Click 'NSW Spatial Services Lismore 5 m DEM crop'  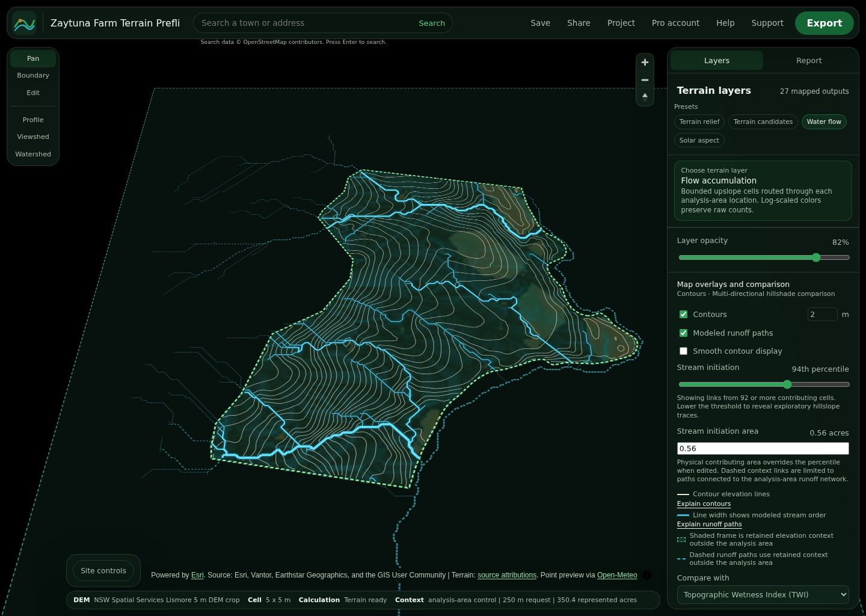point(167,600)
